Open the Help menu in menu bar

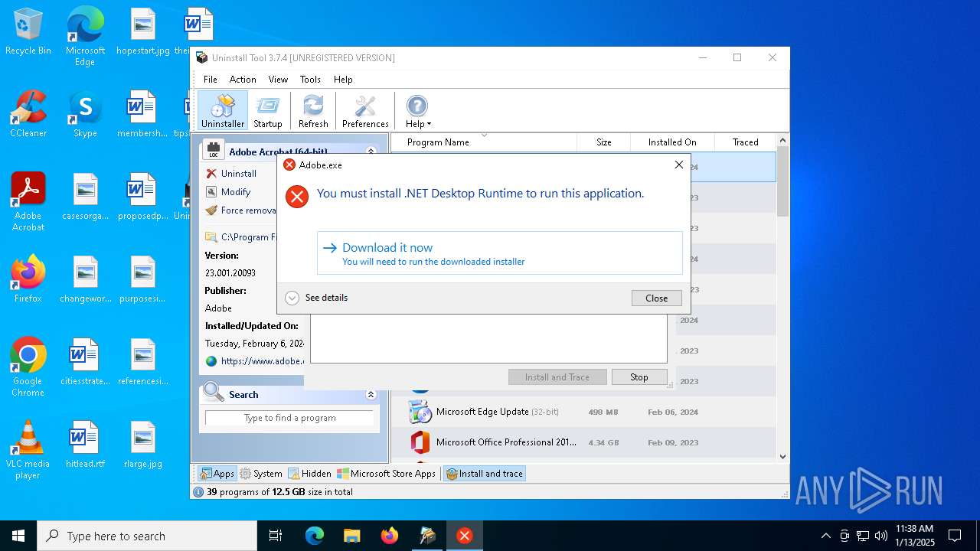343,80
